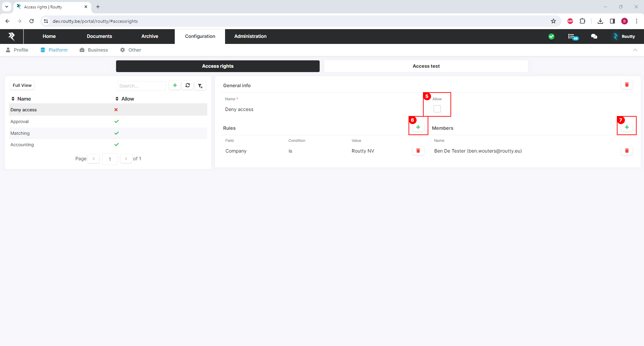Toggle the Allow checkbox
Screen dimensions: 644x346
click(437, 109)
